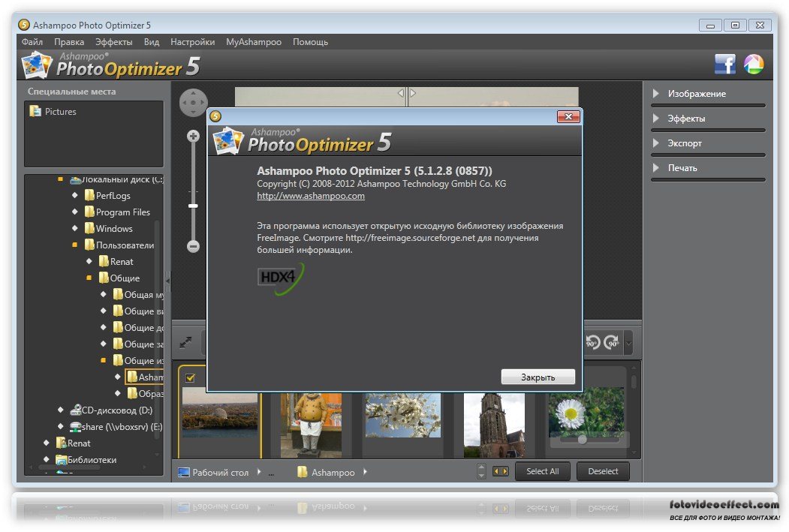This screenshot has width=789, height=532.
Task: Select the chef statue thumbnail
Action: pyautogui.click(x=311, y=425)
